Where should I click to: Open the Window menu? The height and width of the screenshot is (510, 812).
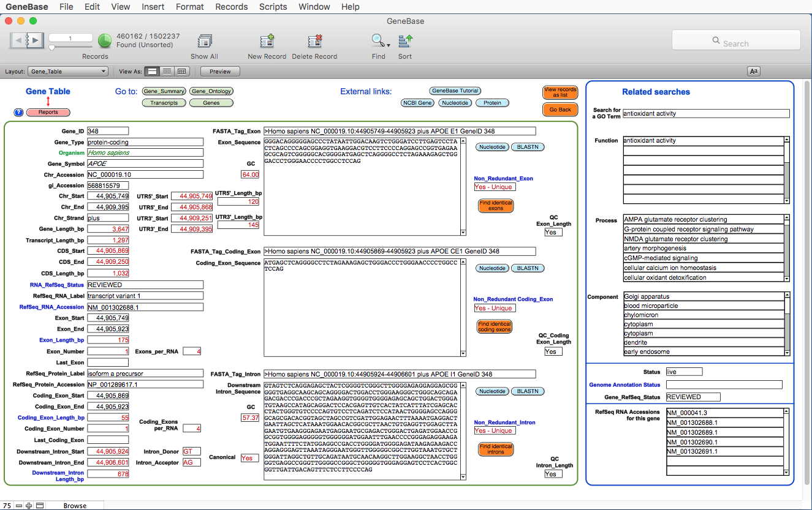click(314, 7)
